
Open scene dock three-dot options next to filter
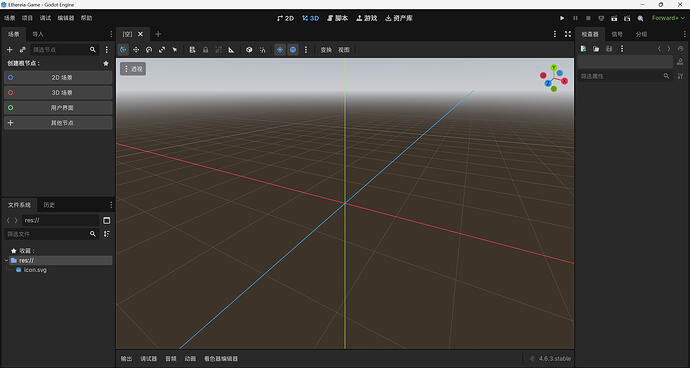pyautogui.click(x=106, y=50)
